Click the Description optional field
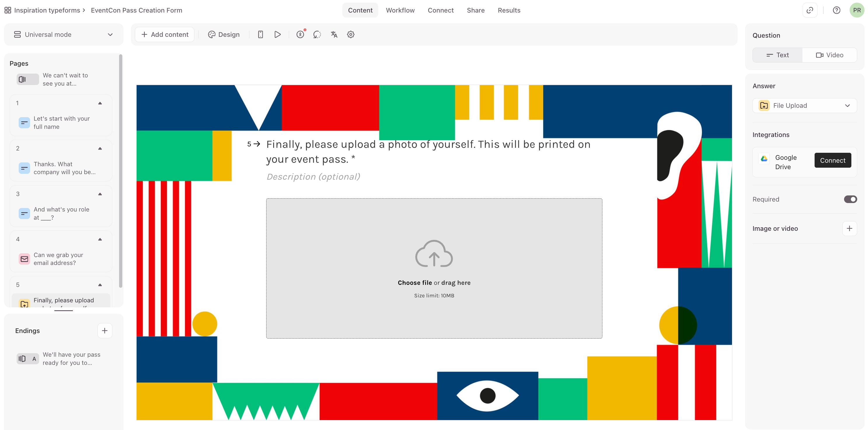 [313, 177]
